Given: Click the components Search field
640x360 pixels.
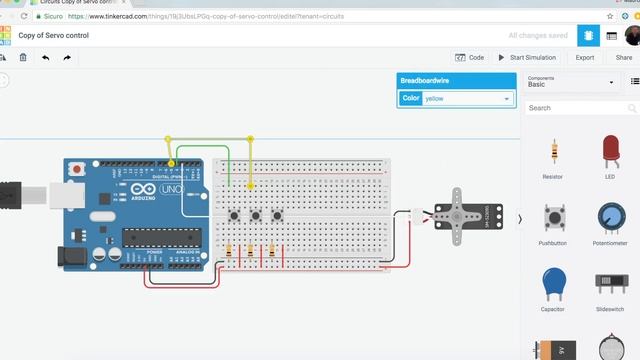Looking at the screenshot, I should tap(581, 108).
